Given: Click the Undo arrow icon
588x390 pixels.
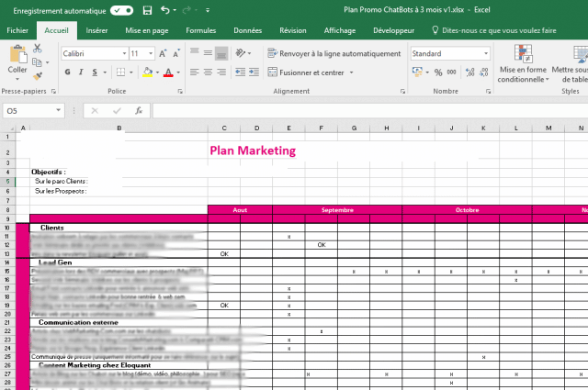Looking at the screenshot, I should (x=165, y=10).
